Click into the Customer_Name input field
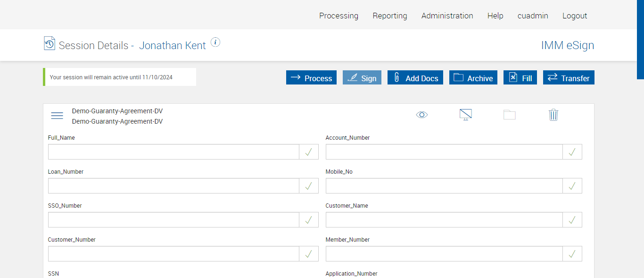644x278 pixels. coord(444,220)
